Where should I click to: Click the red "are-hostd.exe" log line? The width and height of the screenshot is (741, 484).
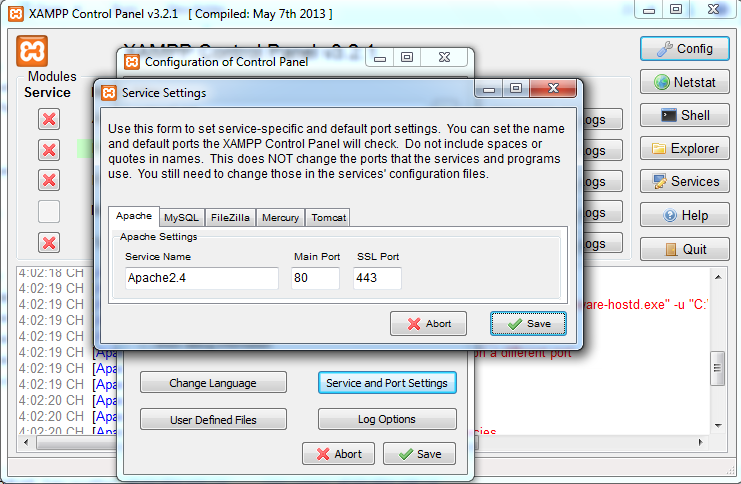[x=646, y=304]
